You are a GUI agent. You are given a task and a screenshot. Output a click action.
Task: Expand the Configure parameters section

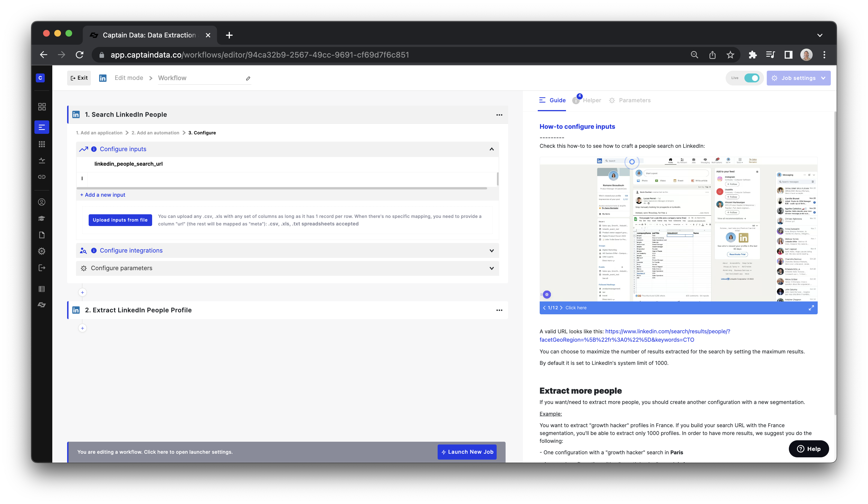pyautogui.click(x=492, y=268)
